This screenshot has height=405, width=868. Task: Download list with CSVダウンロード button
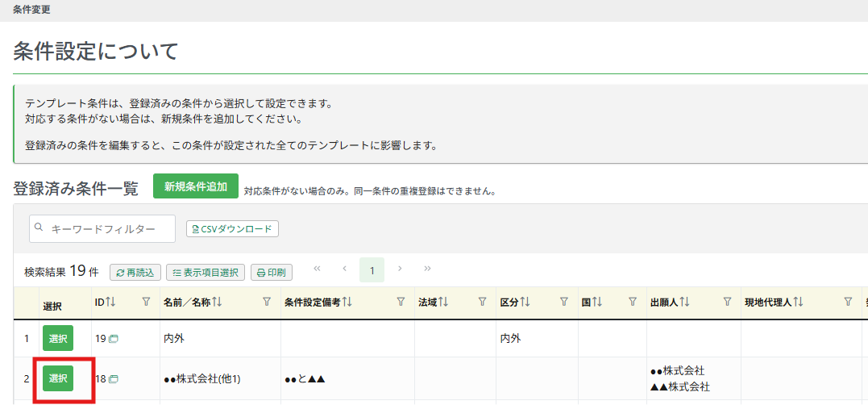pos(232,229)
